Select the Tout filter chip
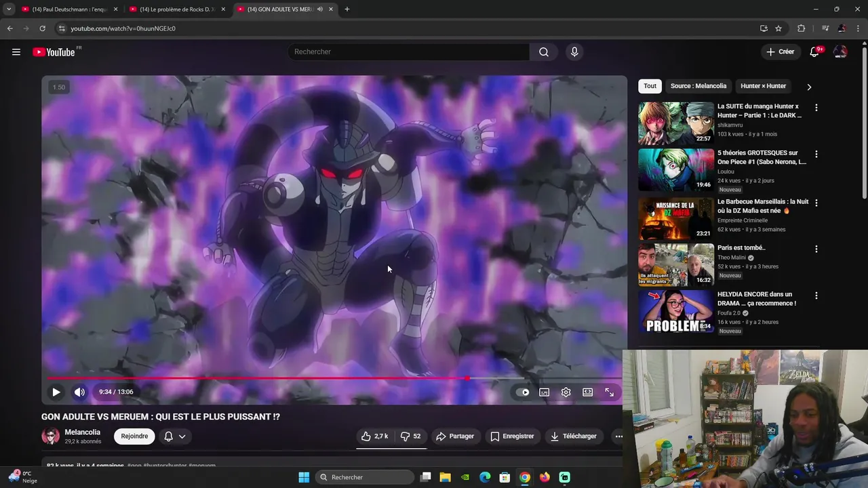 coord(650,86)
